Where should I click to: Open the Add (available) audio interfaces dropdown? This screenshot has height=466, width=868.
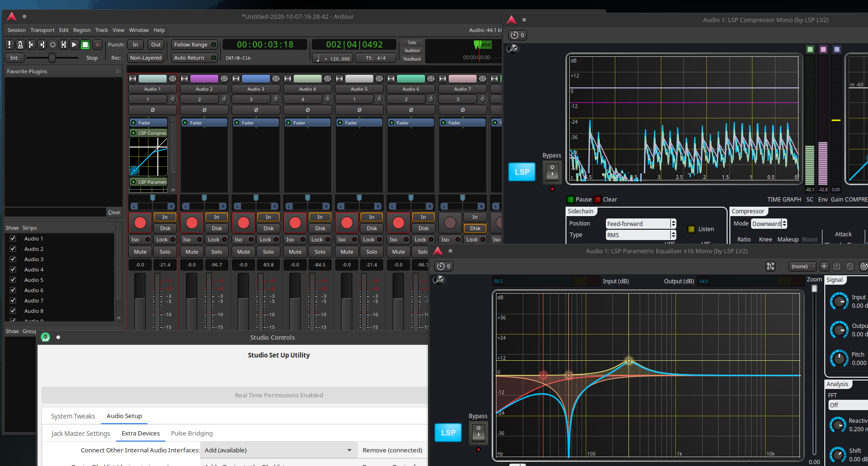point(278,450)
